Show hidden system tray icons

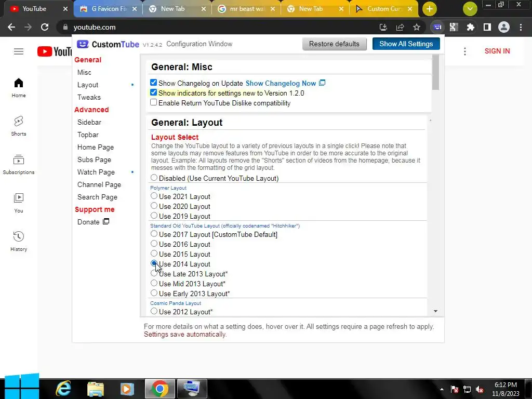[x=442, y=389]
